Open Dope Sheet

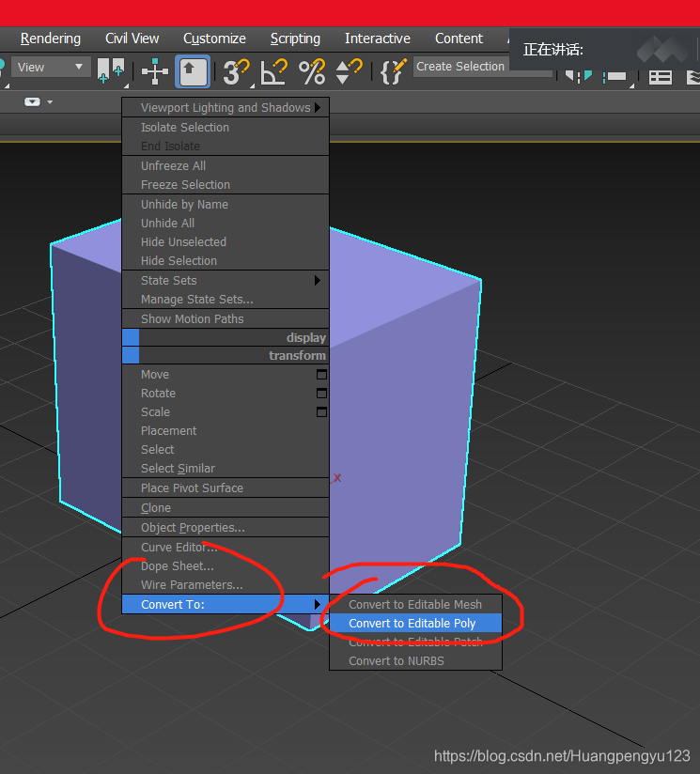[226, 566]
